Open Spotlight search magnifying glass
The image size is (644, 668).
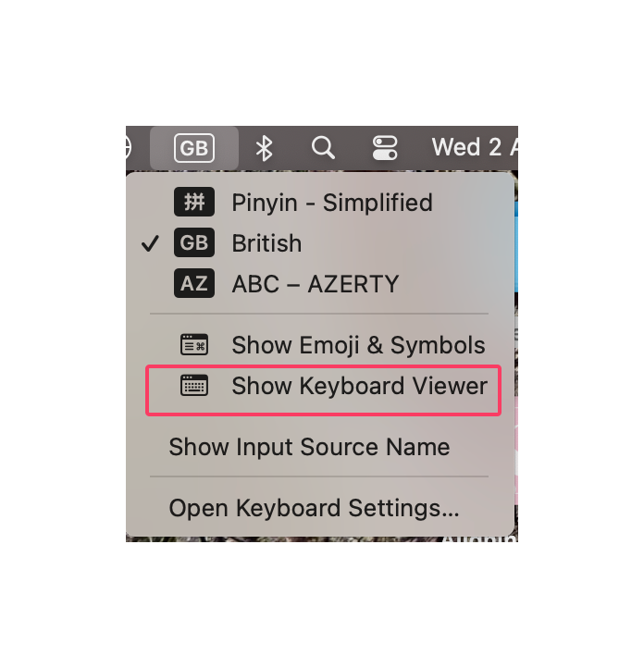pos(323,148)
